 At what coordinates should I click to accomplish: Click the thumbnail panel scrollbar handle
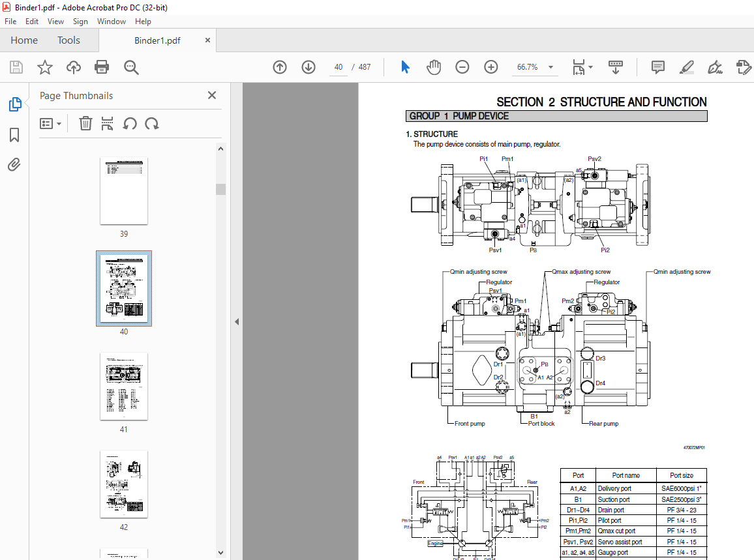click(220, 189)
